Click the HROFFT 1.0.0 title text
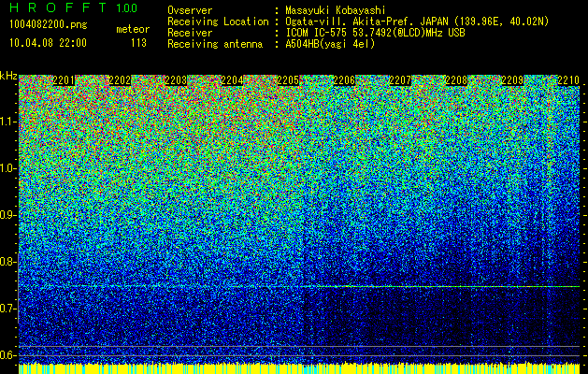The image size is (588, 374). (74, 7)
